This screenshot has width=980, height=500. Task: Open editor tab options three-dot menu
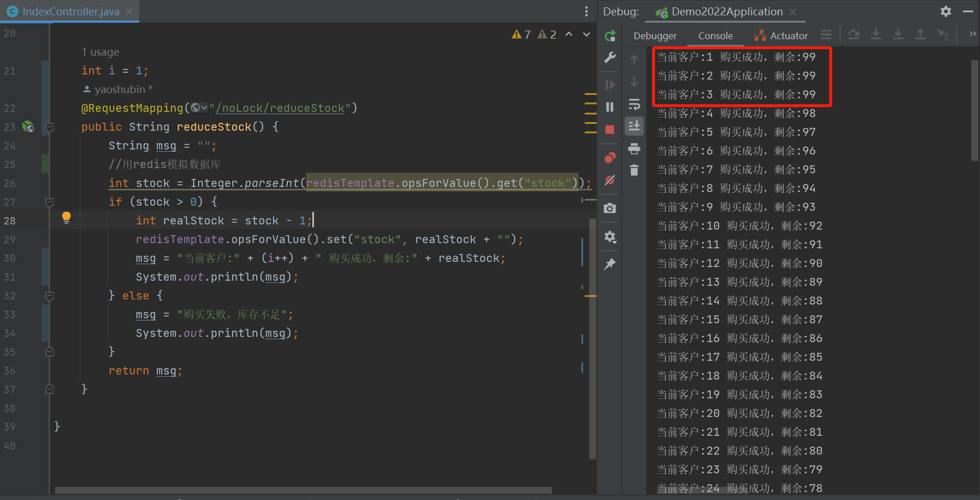(x=587, y=11)
